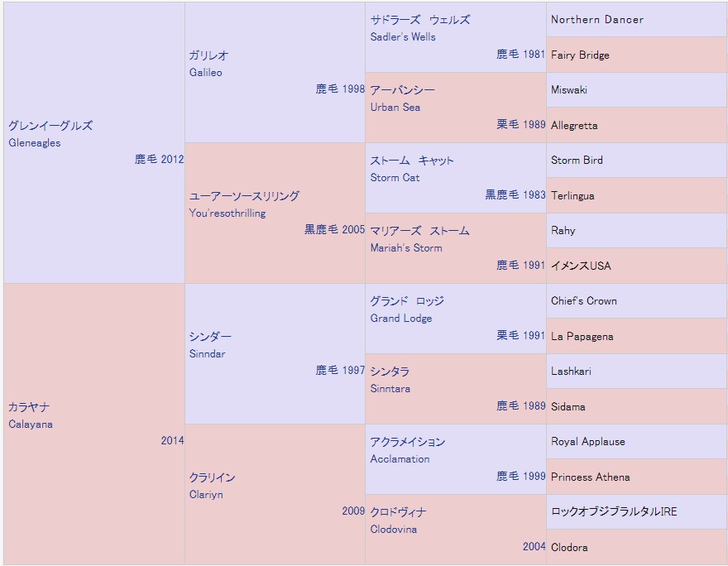Select the Clodora ancestor cell

pyautogui.click(x=569, y=548)
